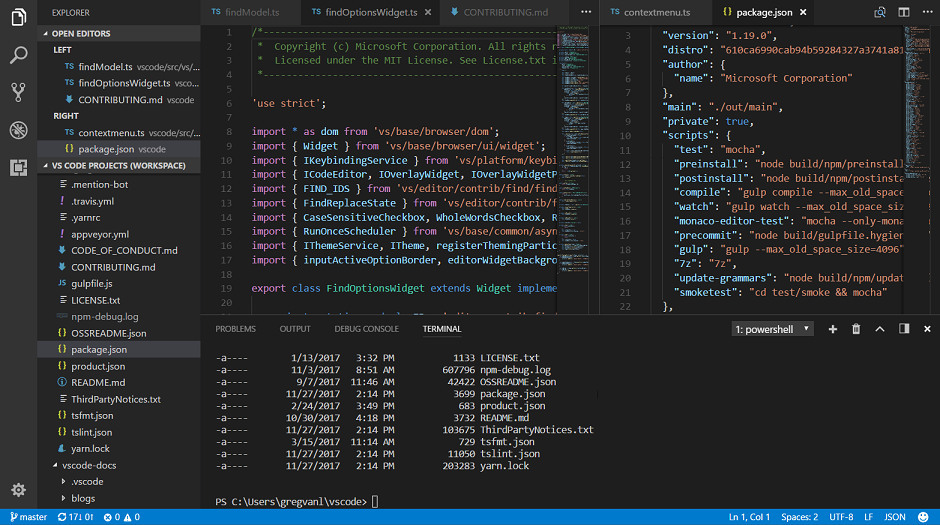Open contextmenu.ts in Open Editors list
The image size is (940, 525).
(x=119, y=132)
